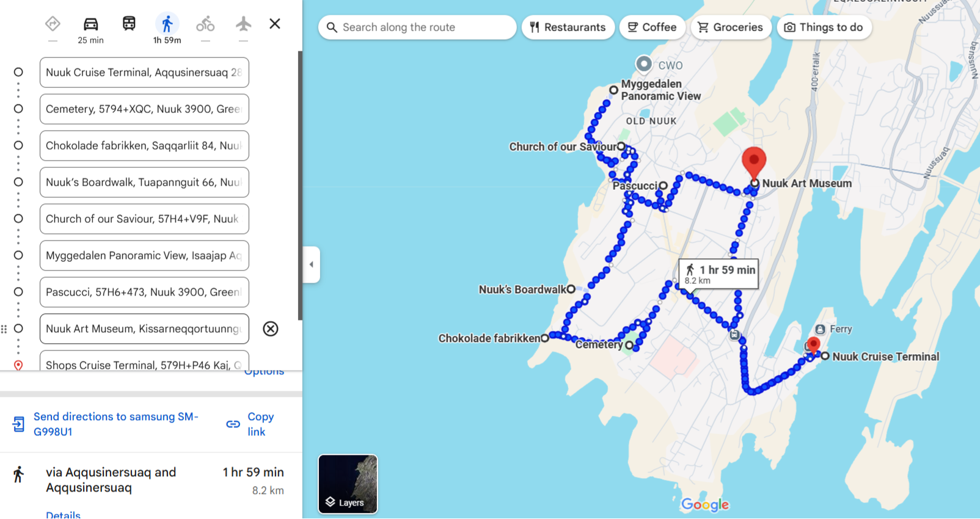This screenshot has height=519, width=980.
Task: Select walking mode 1h 59m
Action: coord(167,29)
